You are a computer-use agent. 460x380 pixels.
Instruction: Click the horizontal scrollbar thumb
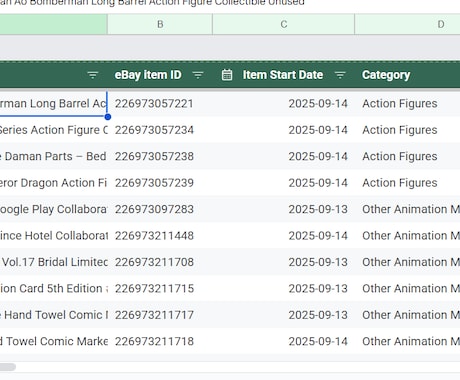coord(7,367)
